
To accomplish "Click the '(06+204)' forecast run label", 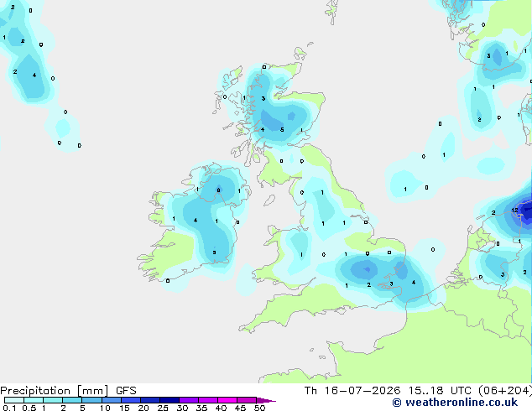I will [505, 391].
